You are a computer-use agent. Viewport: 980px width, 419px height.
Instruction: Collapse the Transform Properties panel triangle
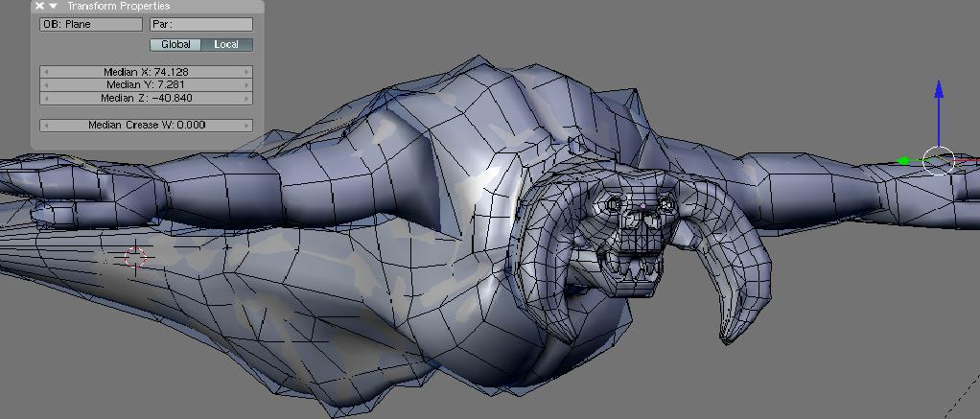coord(53,7)
